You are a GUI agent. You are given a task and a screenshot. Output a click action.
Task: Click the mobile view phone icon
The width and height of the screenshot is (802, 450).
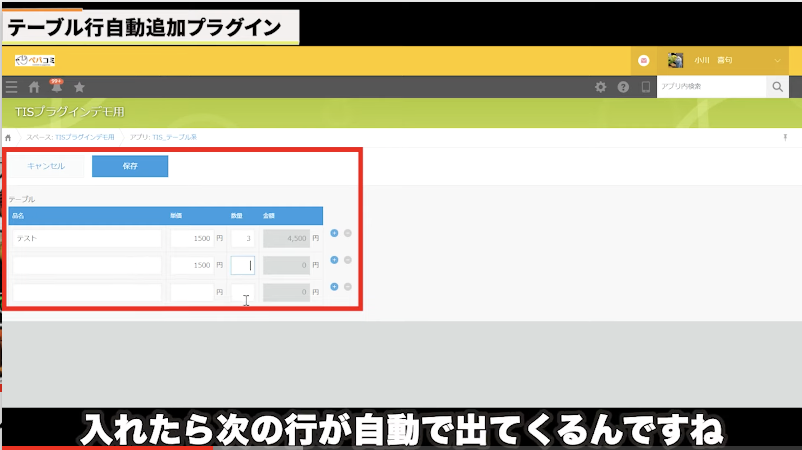(645, 87)
